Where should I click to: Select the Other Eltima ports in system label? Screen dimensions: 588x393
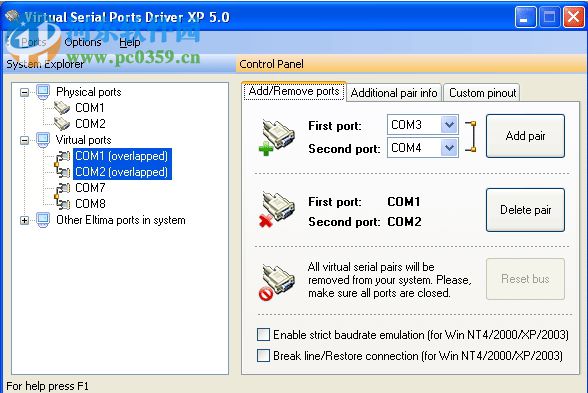pyautogui.click(x=121, y=220)
